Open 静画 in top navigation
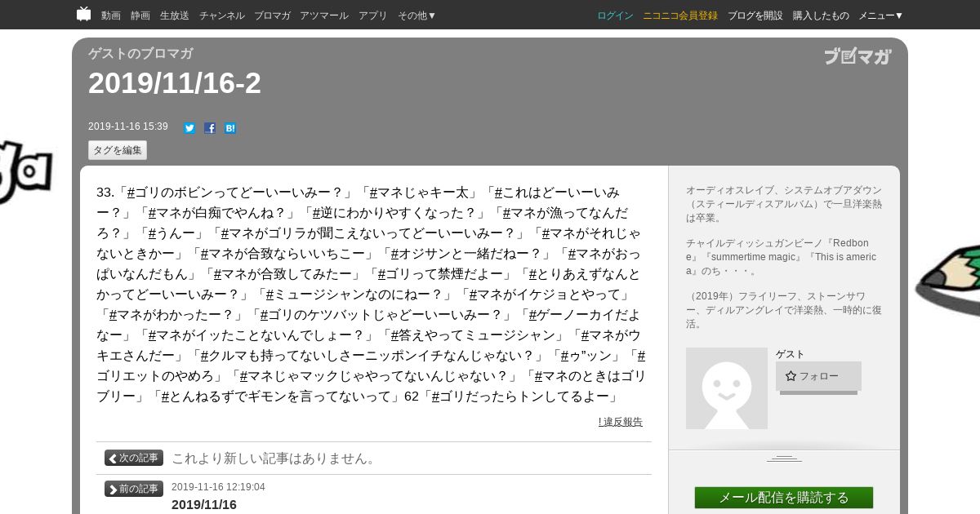The height and width of the screenshot is (514, 980). click(x=140, y=16)
